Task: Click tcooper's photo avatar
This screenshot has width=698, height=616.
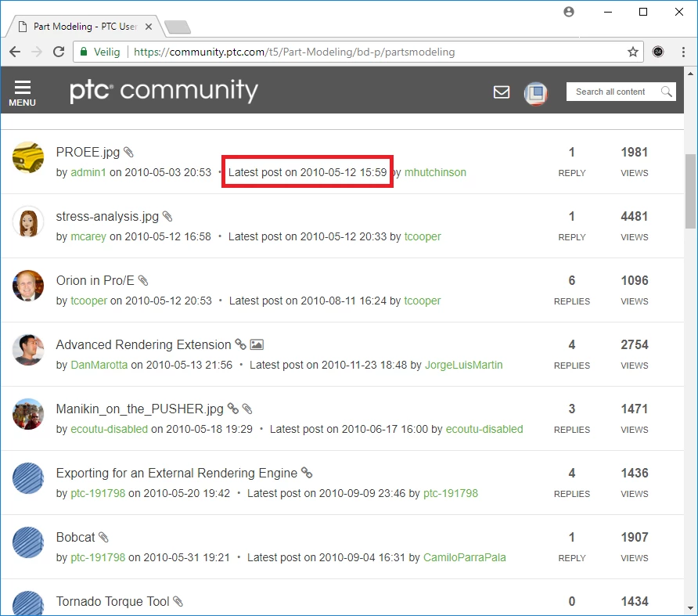Action: click(x=28, y=286)
